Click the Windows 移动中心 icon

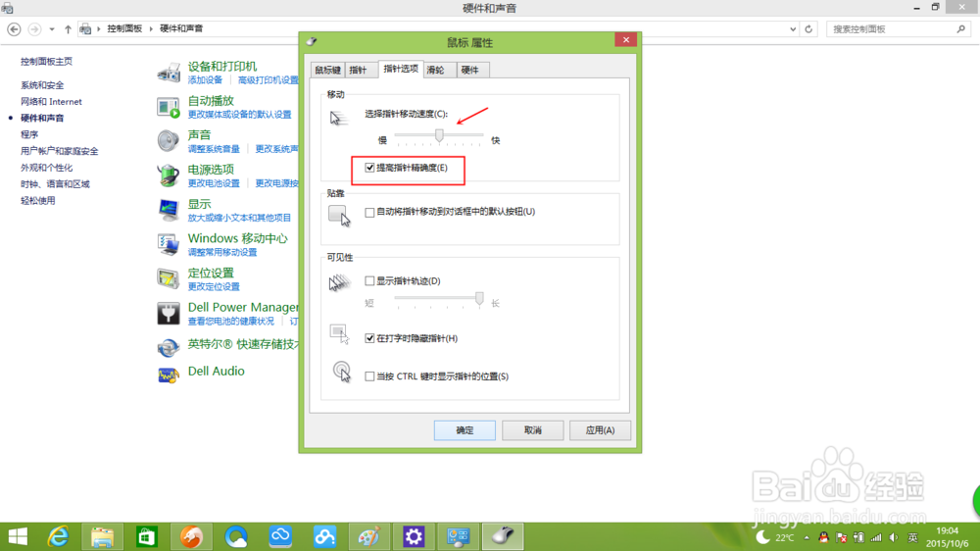169,244
